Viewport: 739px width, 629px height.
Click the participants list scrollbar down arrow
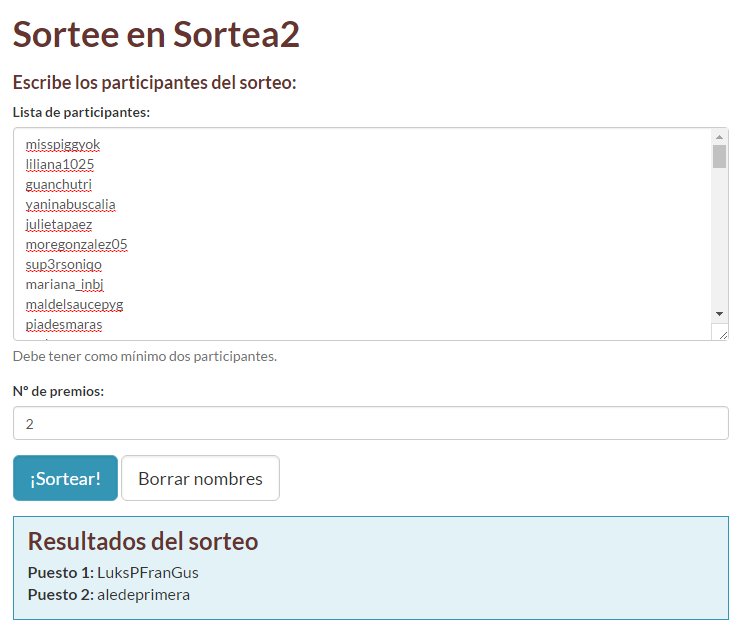[x=719, y=314]
